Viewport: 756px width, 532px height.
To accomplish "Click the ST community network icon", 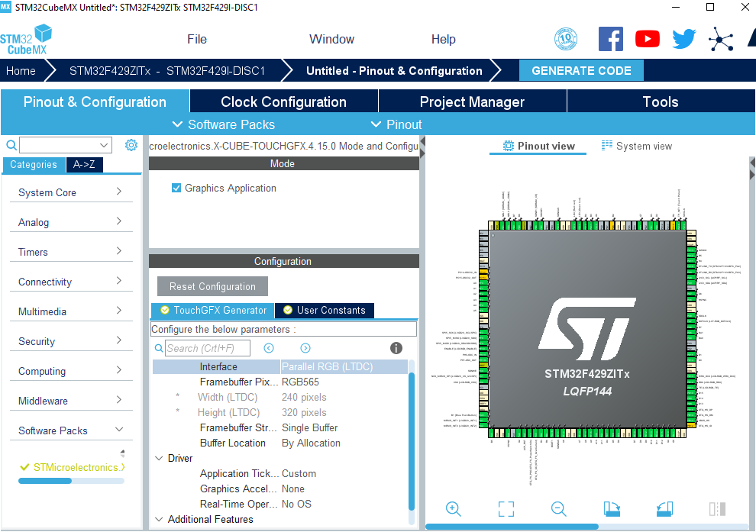I will 721,39.
